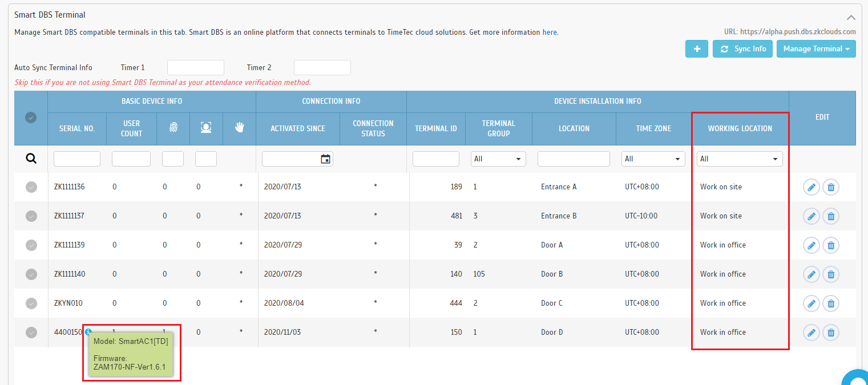
Task: Click the magnifying glass search icon
Action: (x=31, y=159)
